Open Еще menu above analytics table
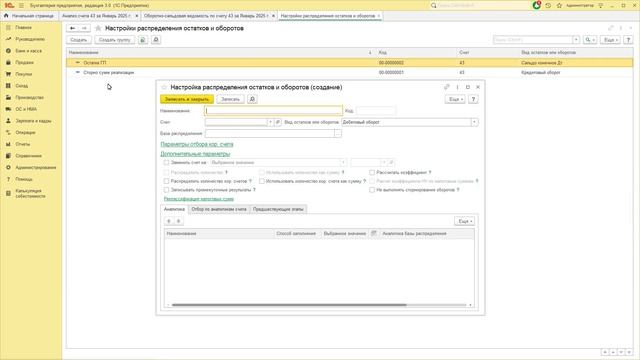The image size is (640, 360). 464,221
